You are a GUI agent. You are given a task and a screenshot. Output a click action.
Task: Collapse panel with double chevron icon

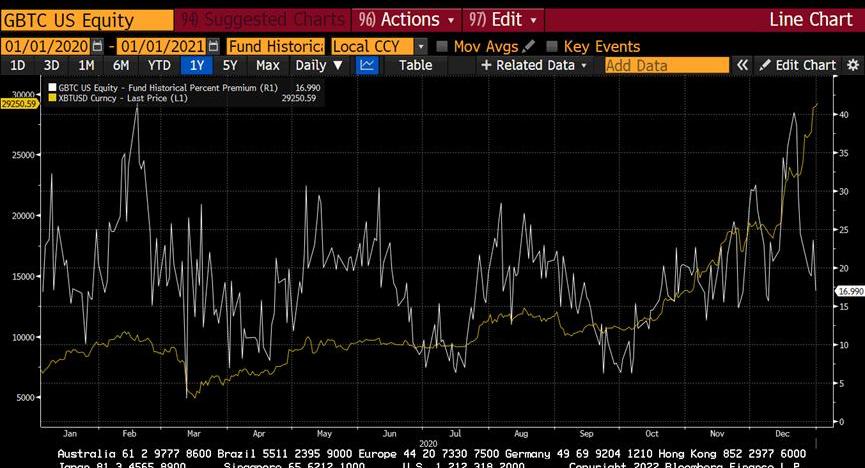(743, 65)
